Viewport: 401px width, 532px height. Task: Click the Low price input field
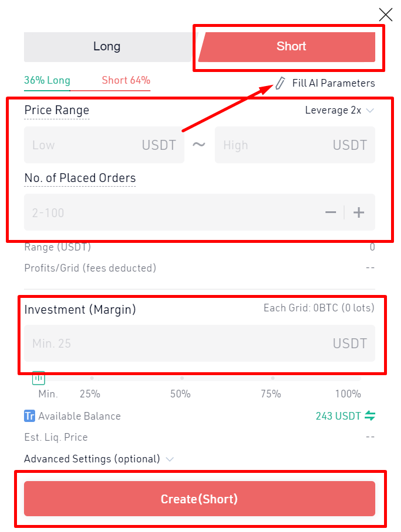104,145
